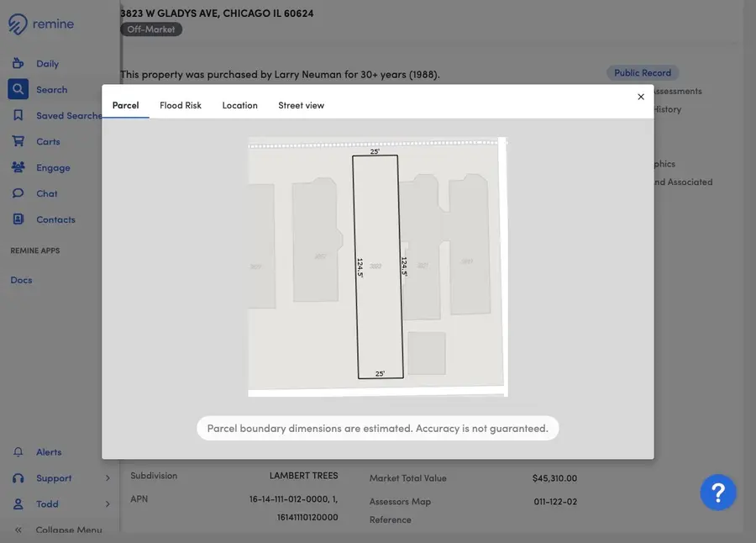Open the Daily calendar section
Viewport: 756px width, 543px height.
click(x=18, y=62)
